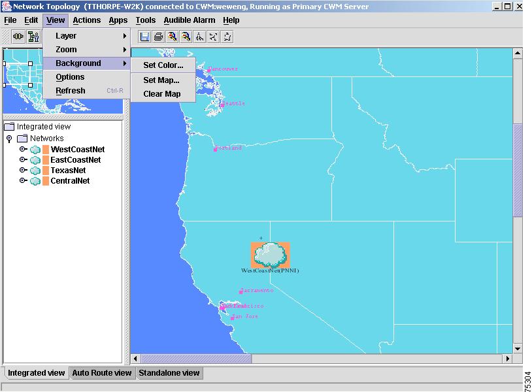
Task: Click the Print toolbar icon
Action: [158, 37]
